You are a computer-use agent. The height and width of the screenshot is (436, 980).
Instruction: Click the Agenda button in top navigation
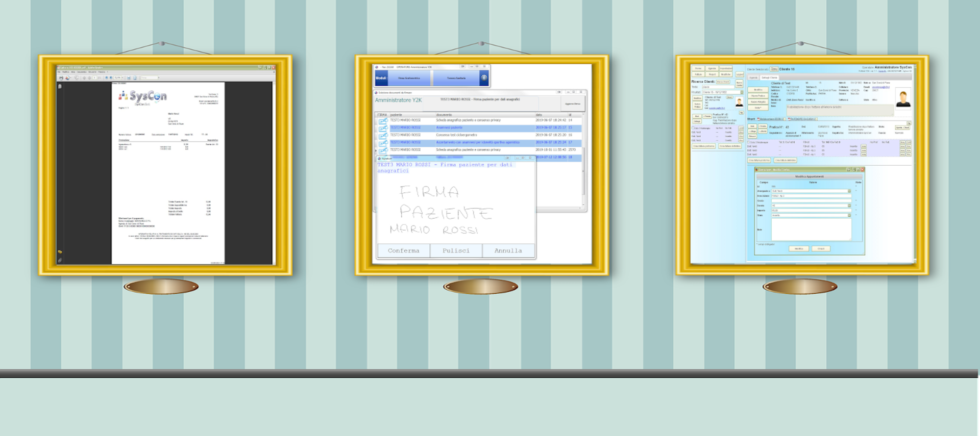pyautogui.click(x=712, y=68)
